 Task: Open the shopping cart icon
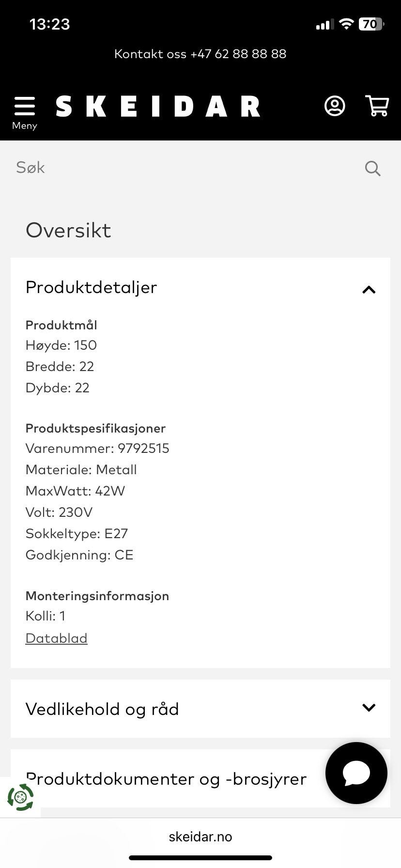377,106
